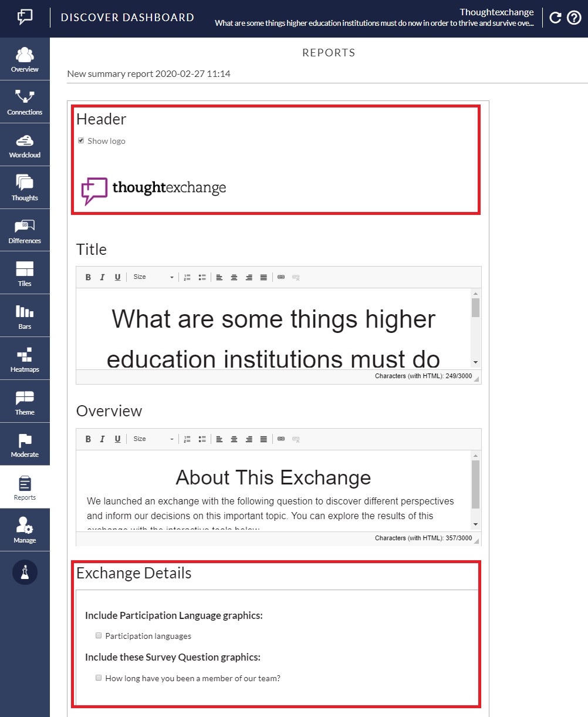Click the Thoughtexchange exchange name in top bar

click(496, 12)
